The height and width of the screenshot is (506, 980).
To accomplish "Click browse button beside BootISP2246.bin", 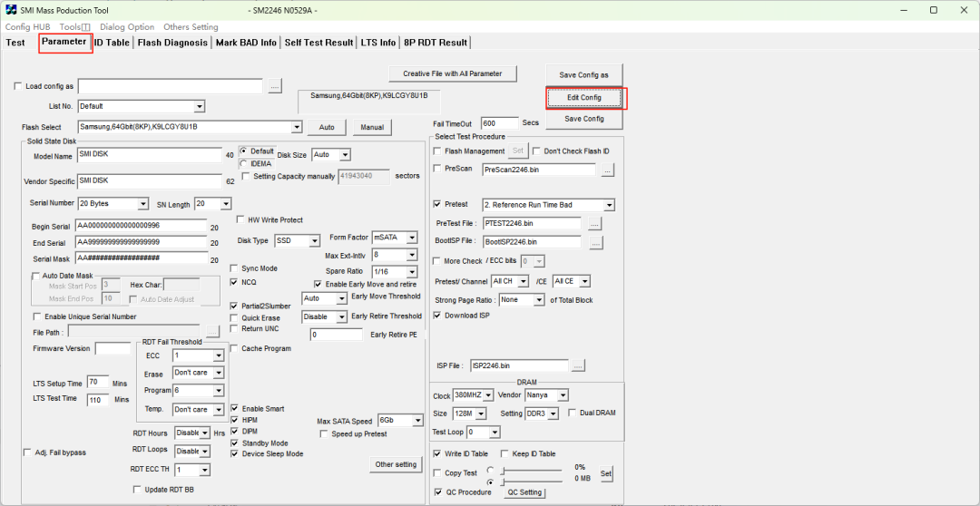I will pos(596,242).
